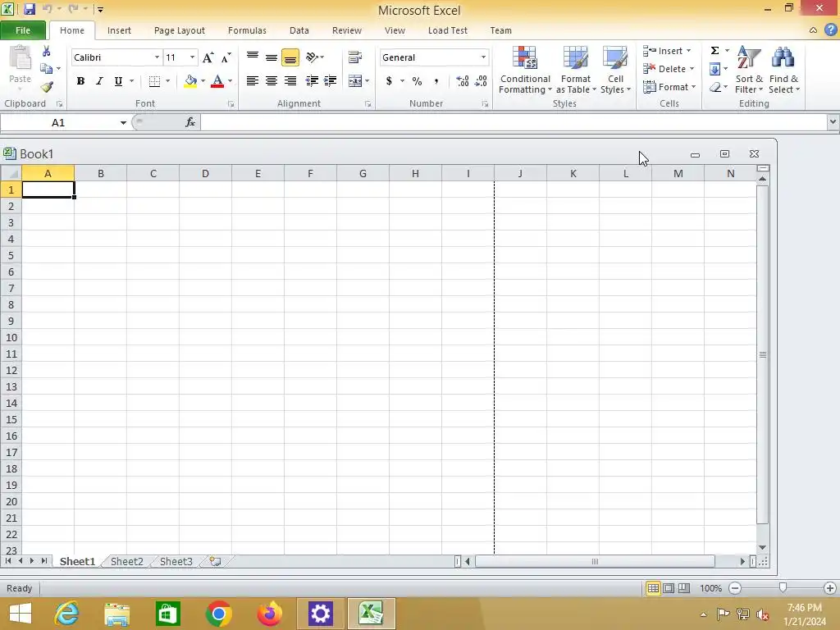The height and width of the screenshot is (630, 840).
Task: Select the Sheet3 worksheet tab
Action: point(176,561)
